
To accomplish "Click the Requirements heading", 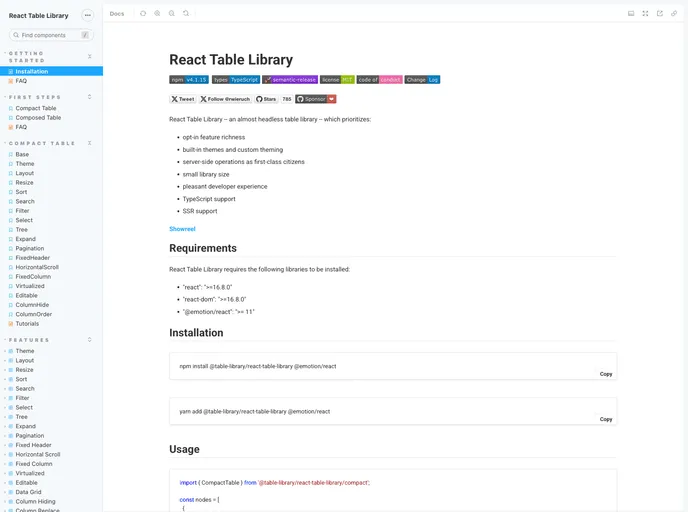I will (203, 248).
